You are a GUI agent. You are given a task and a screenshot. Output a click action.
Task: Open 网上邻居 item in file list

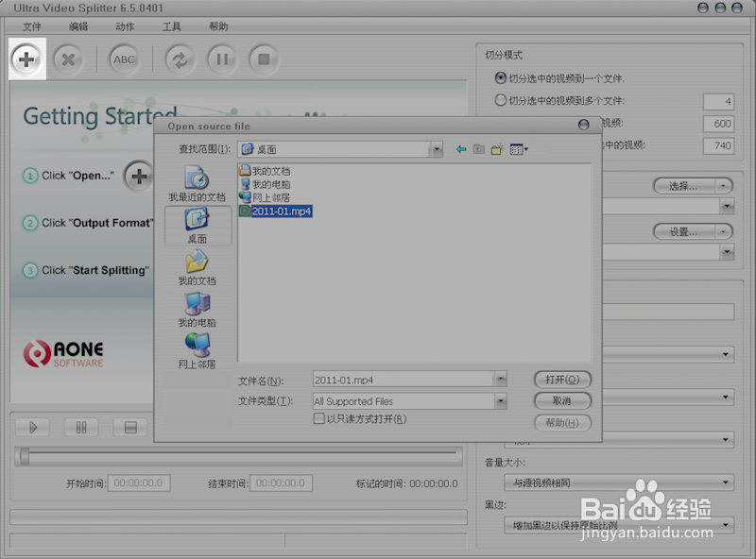tap(265, 197)
